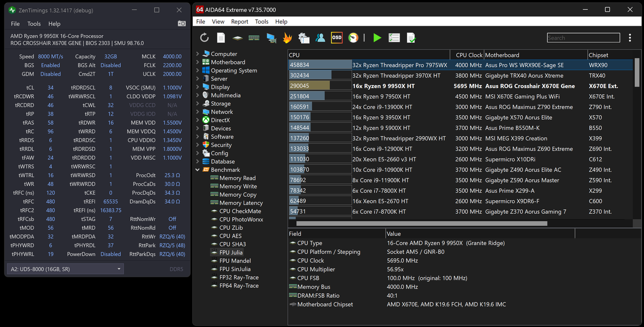Image resolution: width=644 pixels, height=327 pixels.
Task: Open File menu in ZenTimings
Action: (16, 24)
